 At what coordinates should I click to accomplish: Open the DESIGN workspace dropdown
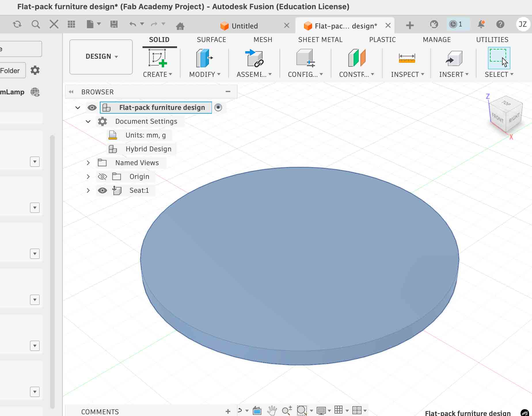(101, 57)
